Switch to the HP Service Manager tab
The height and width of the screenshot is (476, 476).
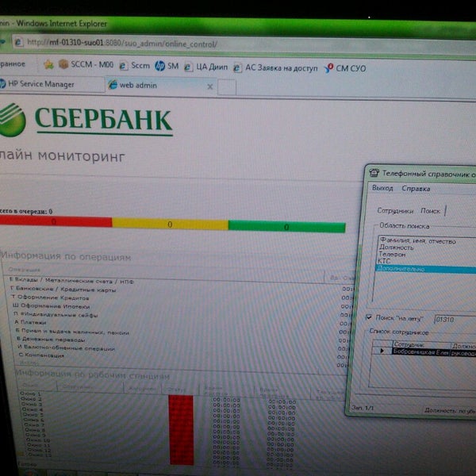[x=52, y=84]
